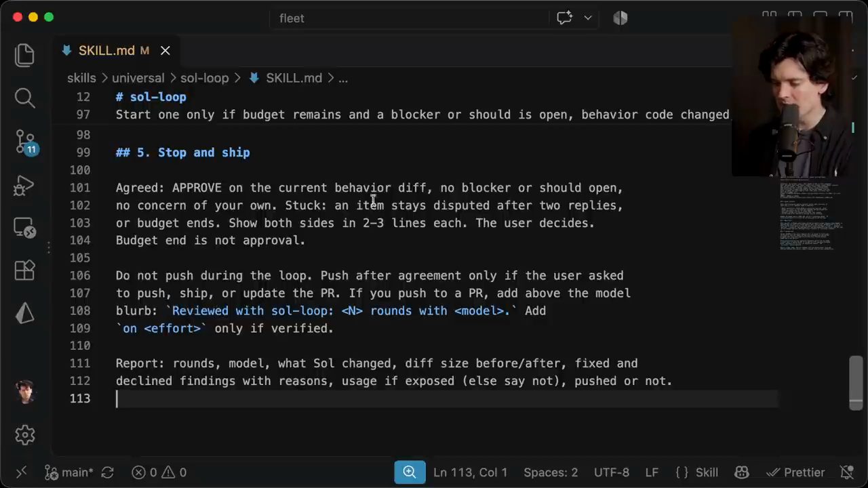This screenshot has width=868, height=488.
Task: Close the SKILL.md tab
Action: click(x=165, y=51)
